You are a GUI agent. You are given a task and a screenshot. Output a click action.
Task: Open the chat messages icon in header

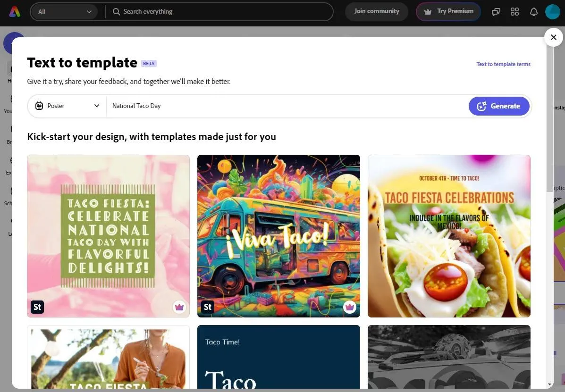pos(496,12)
